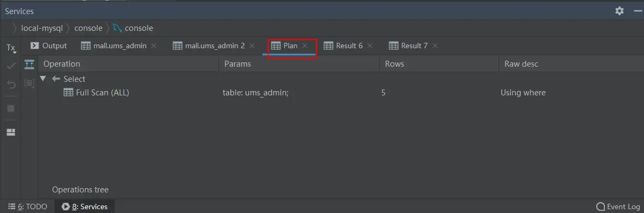The height and width of the screenshot is (213, 644).
Task: Close the Plan tab
Action: [305, 46]
